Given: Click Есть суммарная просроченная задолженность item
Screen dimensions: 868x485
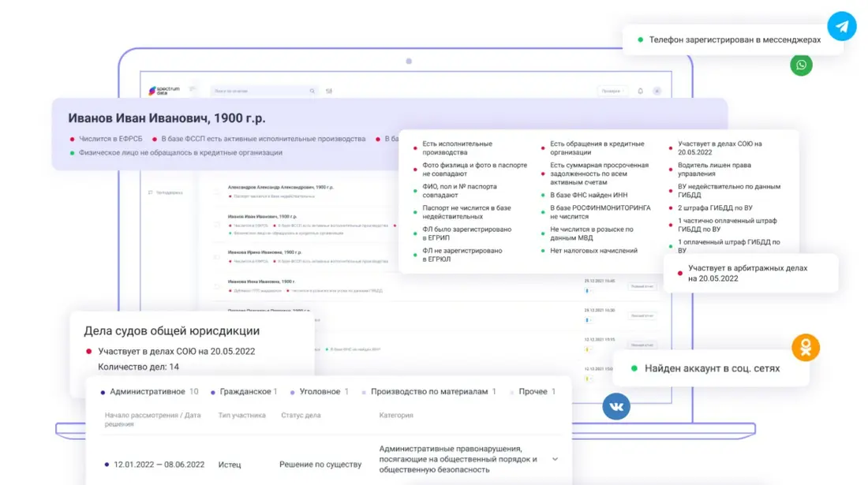Looking at the screenshot, I should point(600,173).
